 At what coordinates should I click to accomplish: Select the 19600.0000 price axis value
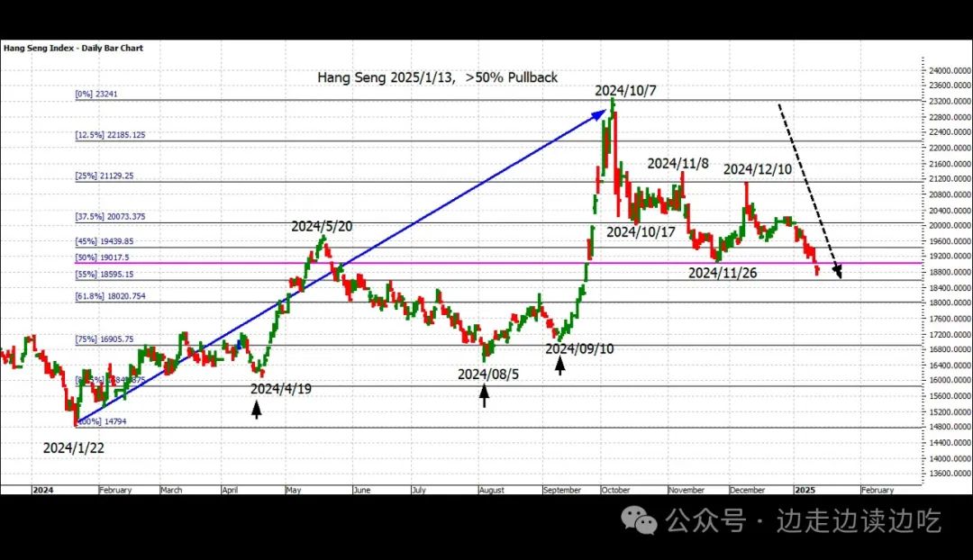click(x=950, y=241)
